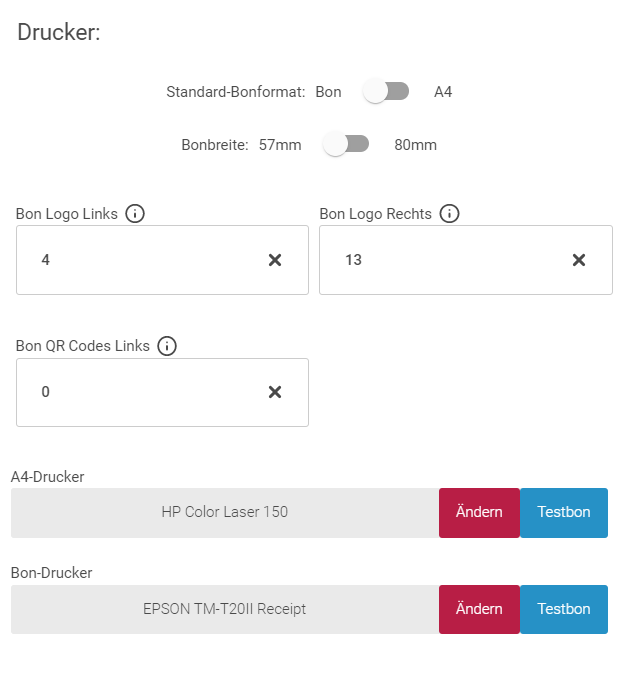
Task: Select the Bon QR Codes Links input
Action: point(140,392)
